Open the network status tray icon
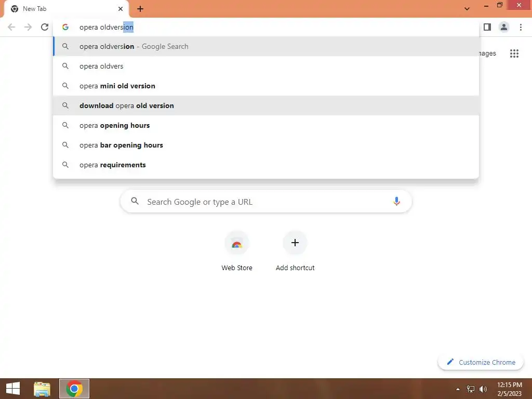The height and width of the screenshot is (399, 532). point(471,389)
